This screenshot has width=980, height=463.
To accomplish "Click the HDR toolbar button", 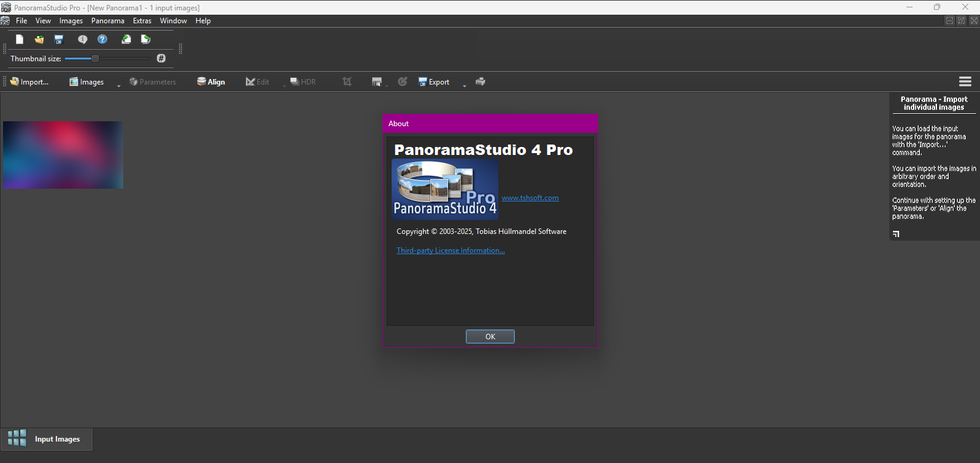I will (x=303, y=81).
